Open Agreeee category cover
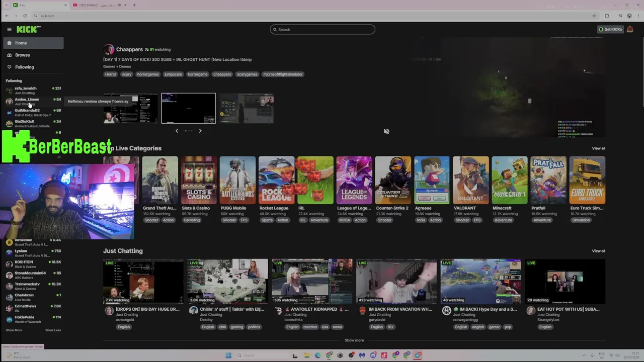Image resolution: width=644 pixels, height=362 pixels. click(432, 180)
